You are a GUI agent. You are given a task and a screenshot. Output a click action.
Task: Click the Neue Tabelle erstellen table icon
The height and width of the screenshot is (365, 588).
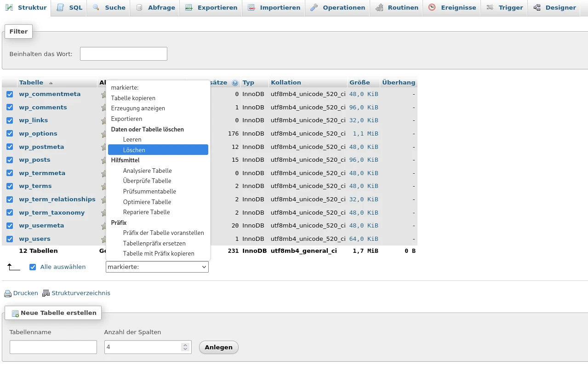point(16,313)
